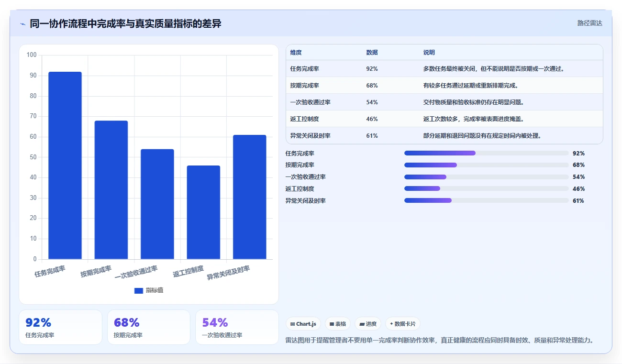Click the 返工控制度 46% progress bar
Screen dimensions: 622x364
coord(487,189)
